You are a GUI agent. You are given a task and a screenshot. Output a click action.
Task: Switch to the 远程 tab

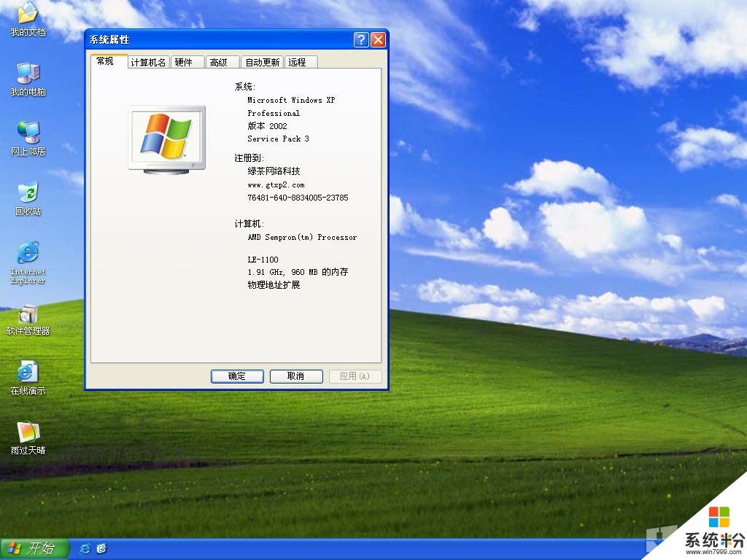tap(301, 63)
